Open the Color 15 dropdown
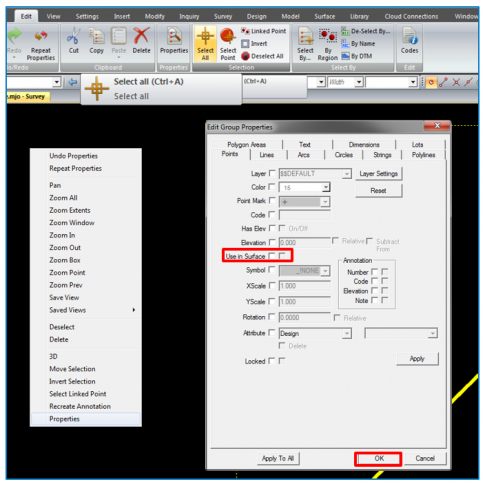This screenshot has width=485, height=484. [x=326, y=187]
